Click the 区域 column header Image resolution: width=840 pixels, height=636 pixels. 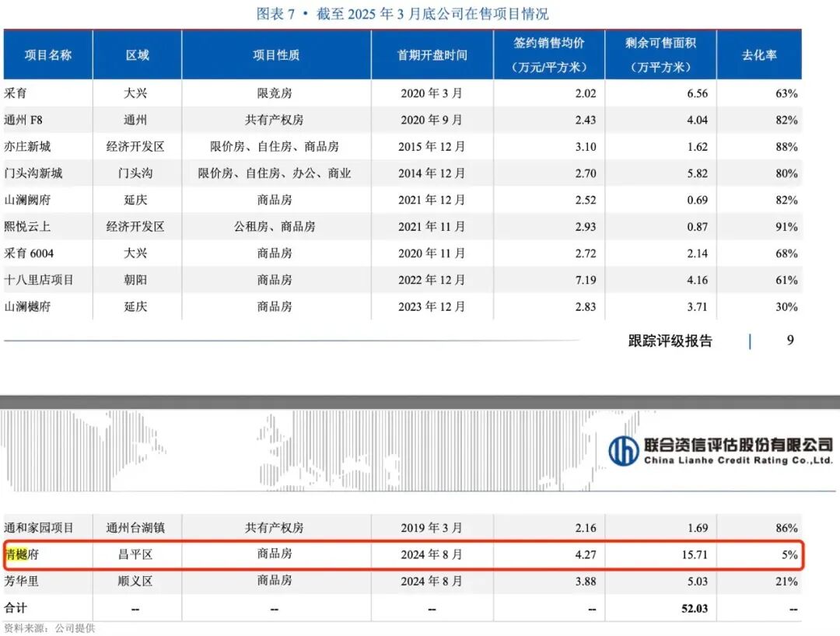[137, 55]
